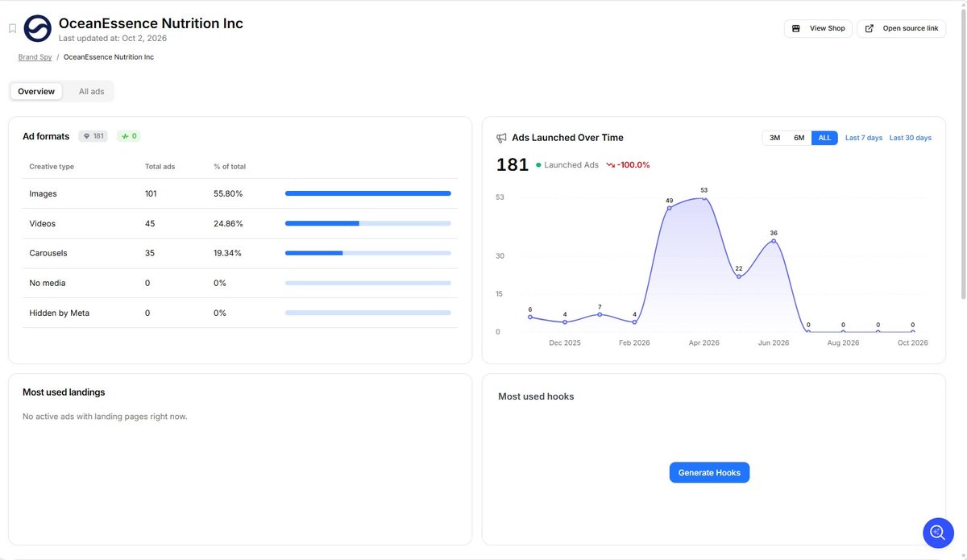Select the 6M time range
Image resolution: width=967 pixels, height=560 pixels.
click(799, 138)
